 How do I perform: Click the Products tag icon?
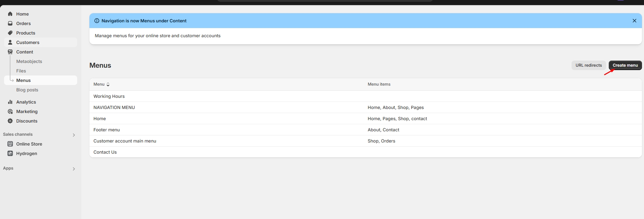pos(10,33)
